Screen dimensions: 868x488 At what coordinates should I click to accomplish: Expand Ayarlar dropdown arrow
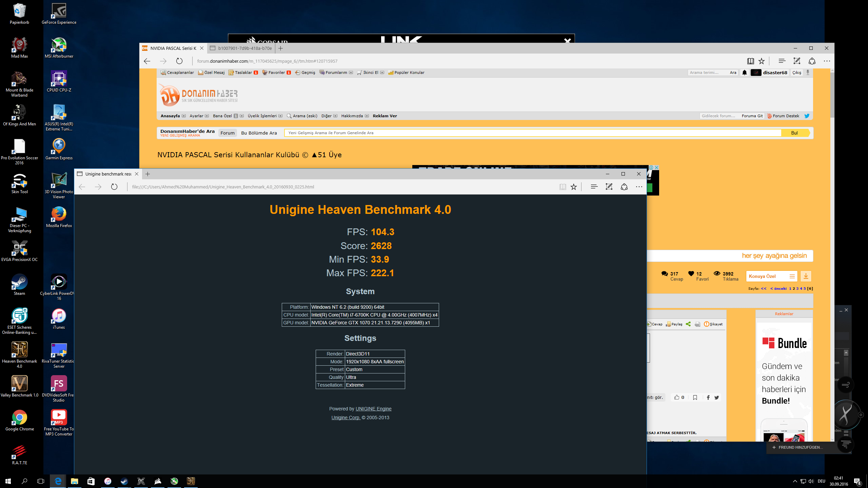207,116
